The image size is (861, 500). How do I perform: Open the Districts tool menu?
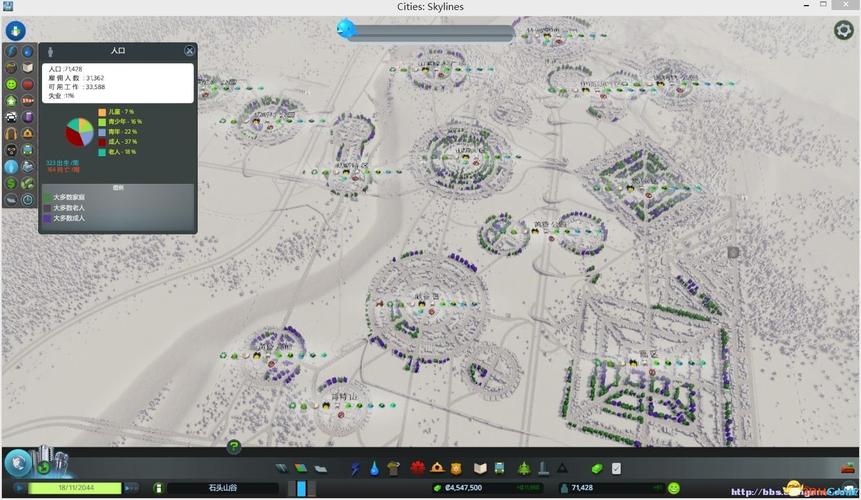click(x=321, y=468)
